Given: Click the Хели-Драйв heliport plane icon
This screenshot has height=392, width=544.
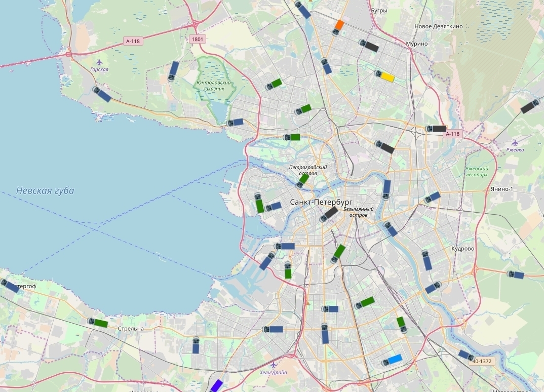Looking at the screenshot, I should coord(274,365).
